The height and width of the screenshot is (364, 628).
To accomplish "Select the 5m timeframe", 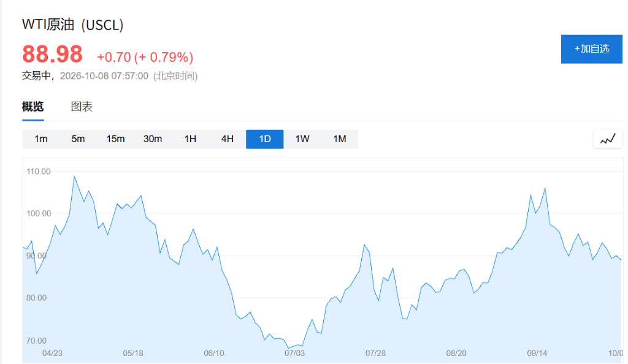I will pos(78,139).
